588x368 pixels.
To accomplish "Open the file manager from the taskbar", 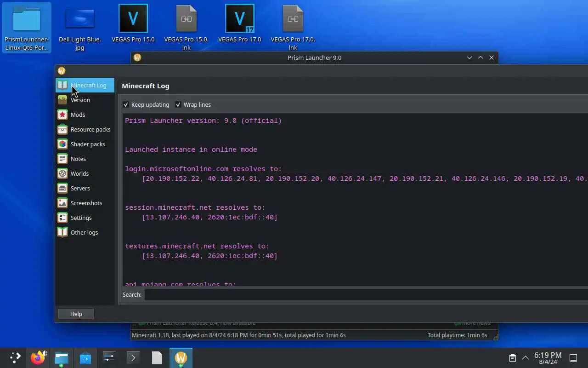I will [62, 357].
